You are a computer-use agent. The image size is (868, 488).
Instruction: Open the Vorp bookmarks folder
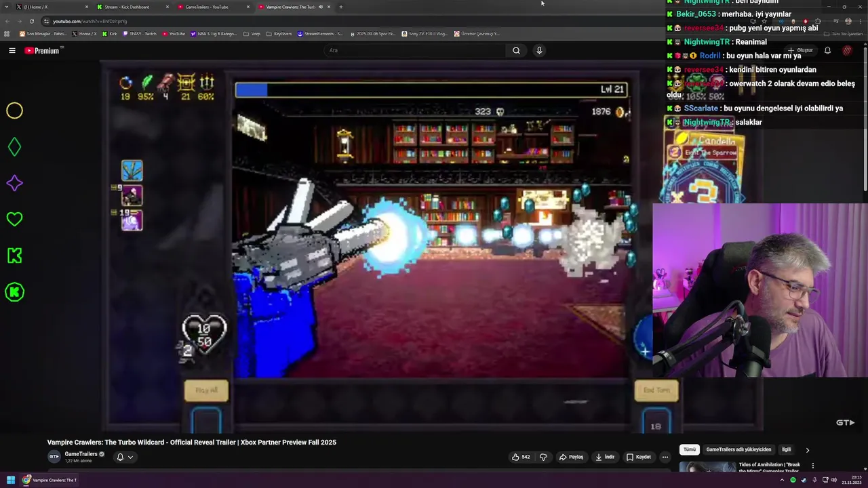252,34
